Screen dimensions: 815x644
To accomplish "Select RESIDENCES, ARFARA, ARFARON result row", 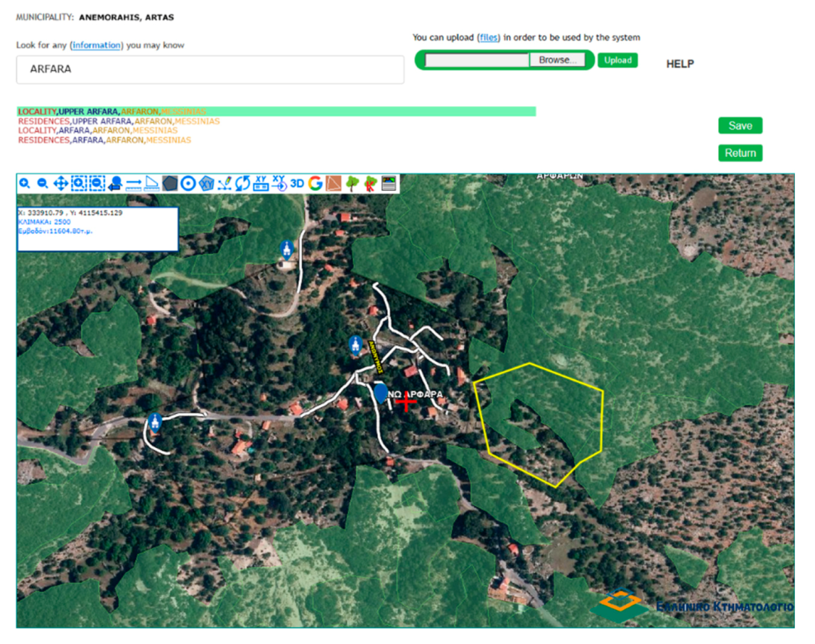I will (105, 140).
